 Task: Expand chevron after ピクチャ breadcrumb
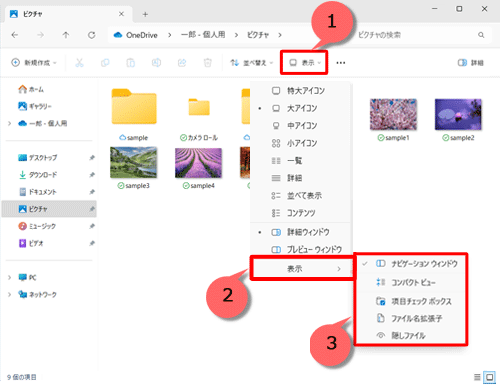pos(280,35)
